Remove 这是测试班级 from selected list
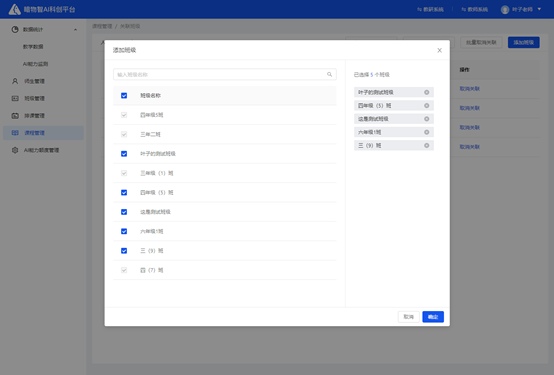The height and width of the screenshot is (375, 554). 426,119
